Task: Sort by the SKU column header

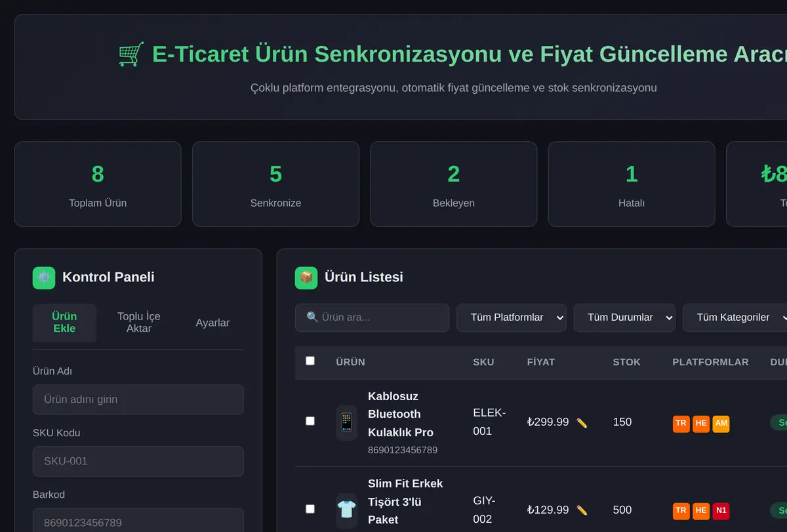Action: tap(483, 362)
